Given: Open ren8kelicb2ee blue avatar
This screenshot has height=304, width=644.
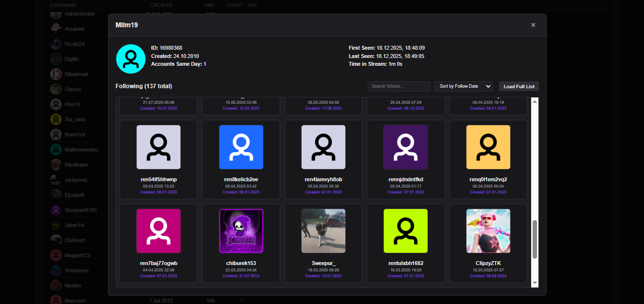Looking at the screenshot, I should click(241, 147).
